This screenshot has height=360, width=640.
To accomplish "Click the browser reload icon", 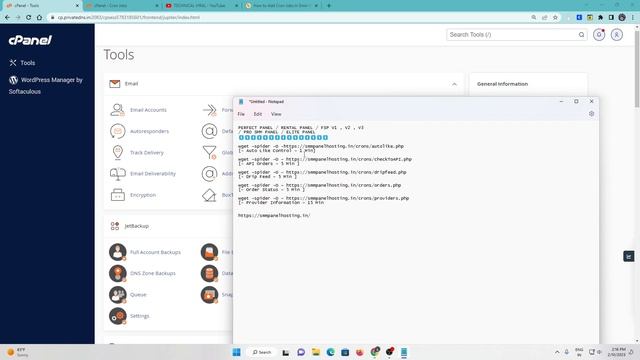I will coord(29,18).
